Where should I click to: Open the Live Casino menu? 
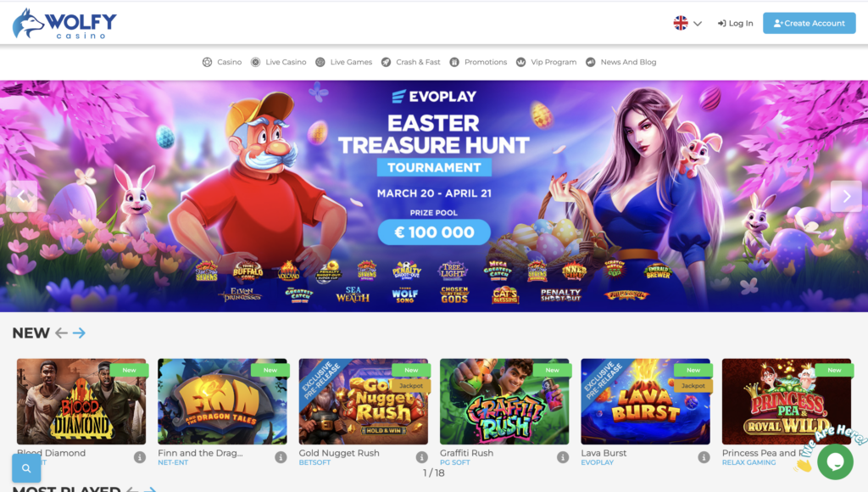pos(278,62)
